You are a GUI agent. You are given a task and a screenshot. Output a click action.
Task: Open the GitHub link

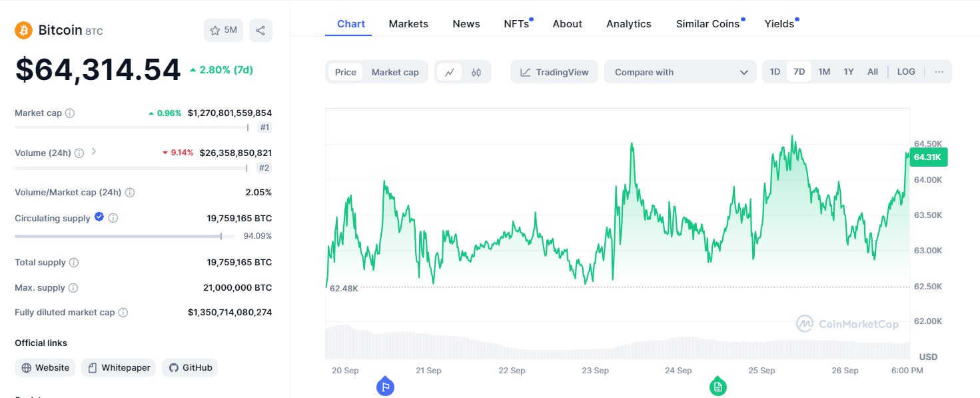click(190, 368)
